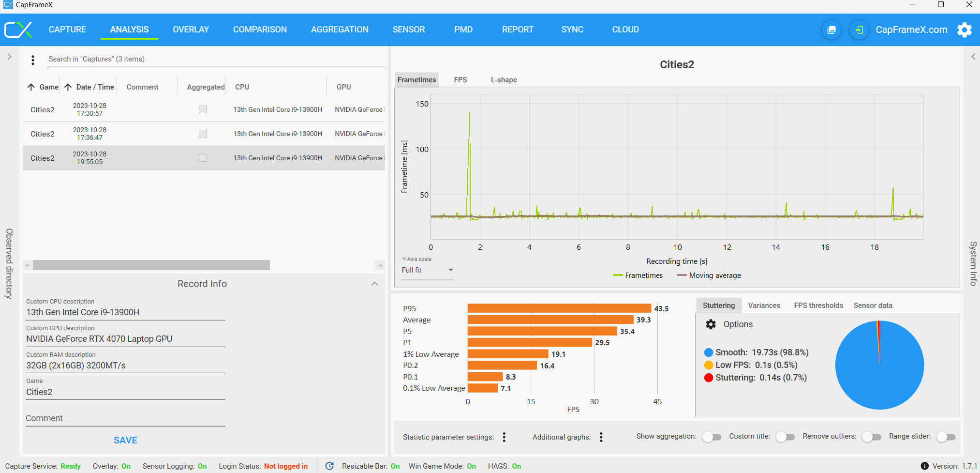Select the ANALYSIS tab

(x=129, y=30)
